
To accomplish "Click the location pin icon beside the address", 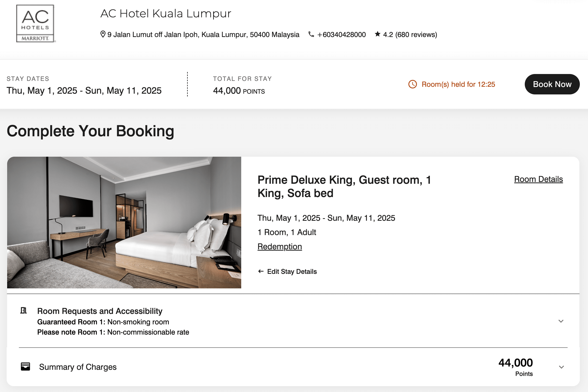I will (x=103, y=34).
